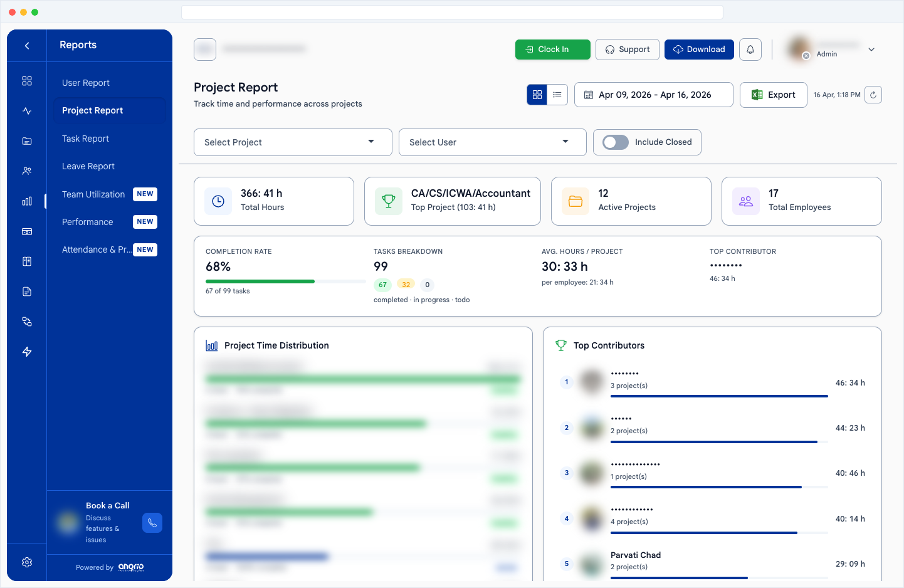Image resolution: width=904 pixels, height=588 pixels.
Task: Select the lightning quick-actions icon in sidebar
Action: point(26,352)
